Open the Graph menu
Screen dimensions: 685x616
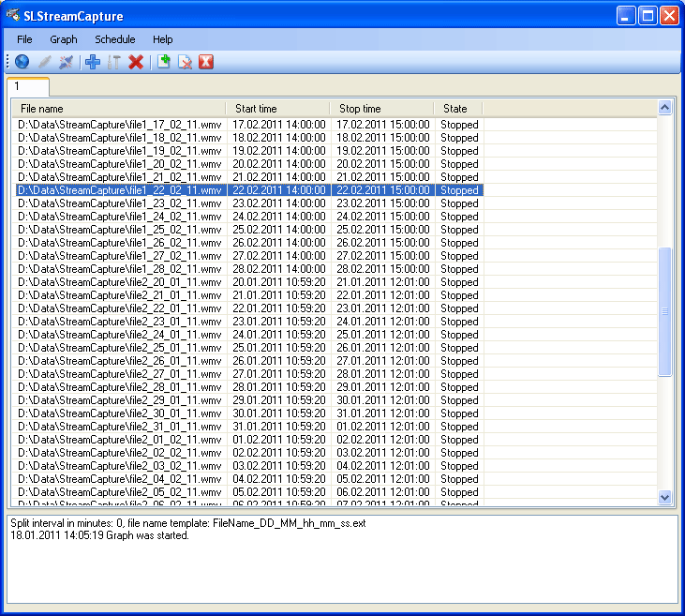tap(64, 39)
